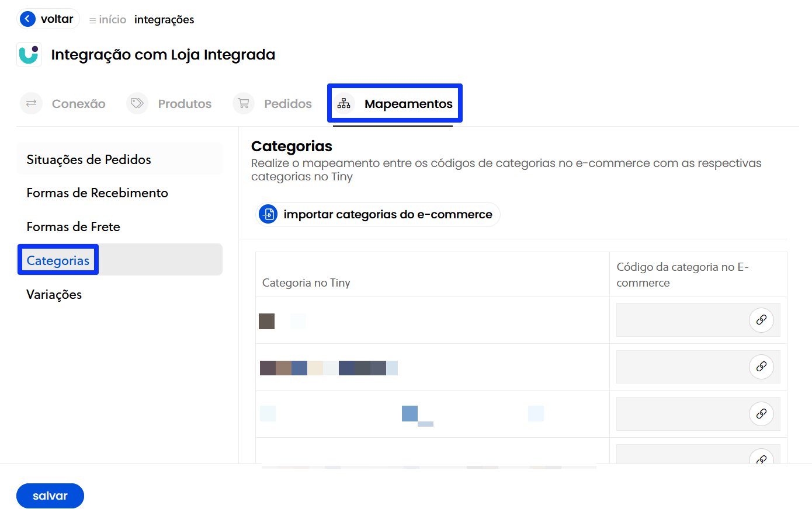
Task: Open the integrações breadcrumb link
Action: [164, 20]
